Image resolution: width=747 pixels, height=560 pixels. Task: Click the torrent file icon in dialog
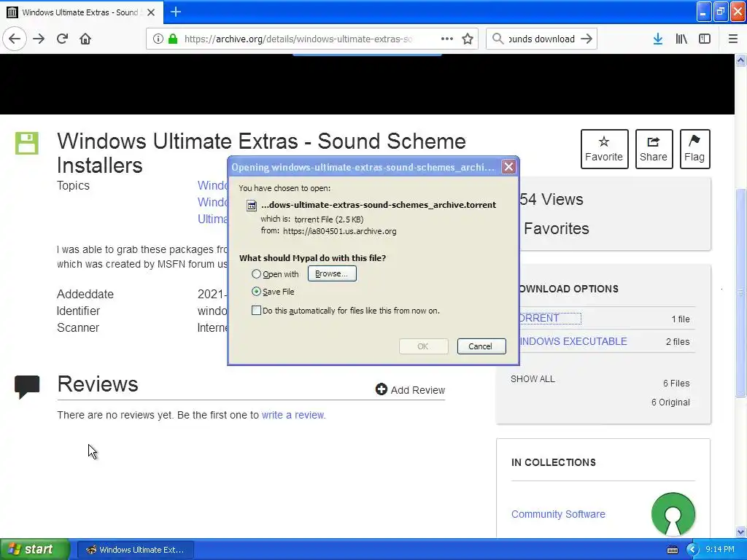tap(252, 206)
